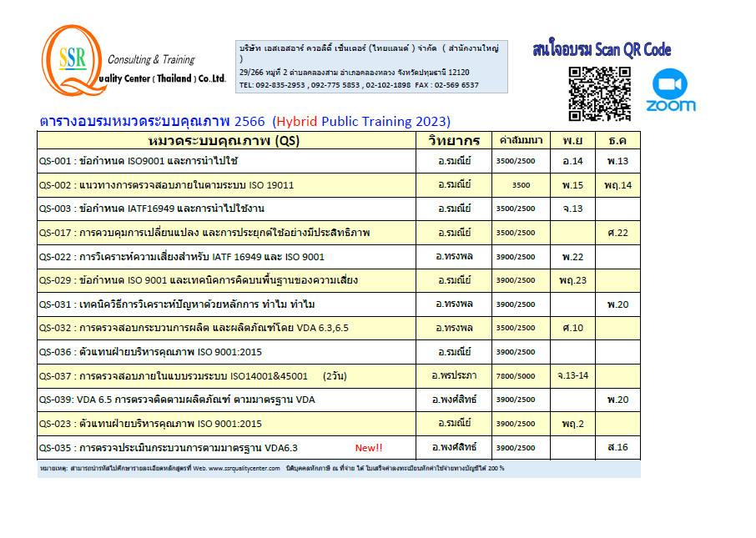This screenshot has height=538, width=756.
Task: Select the QS-023 ISO 9001:2015 course title
Action: 150,424
